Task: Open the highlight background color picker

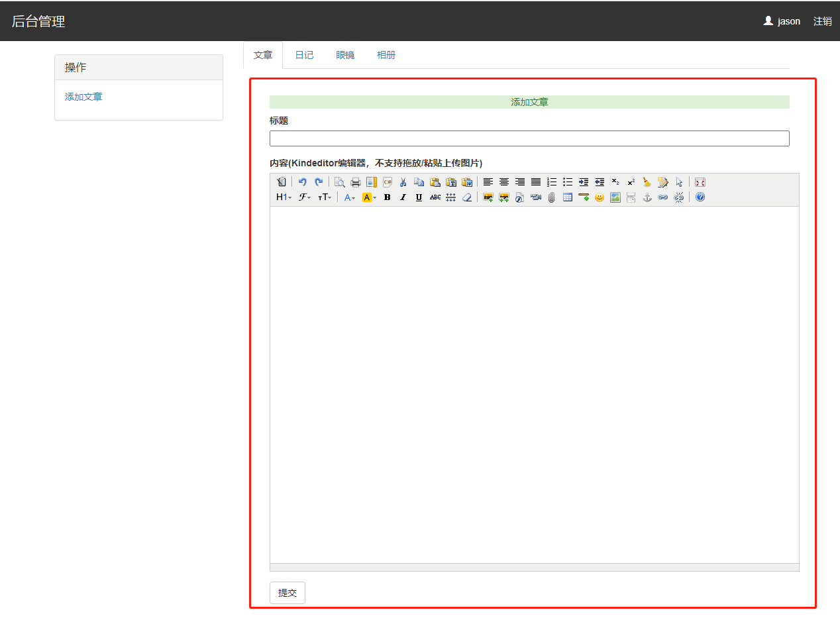Action: pos(370,197)
